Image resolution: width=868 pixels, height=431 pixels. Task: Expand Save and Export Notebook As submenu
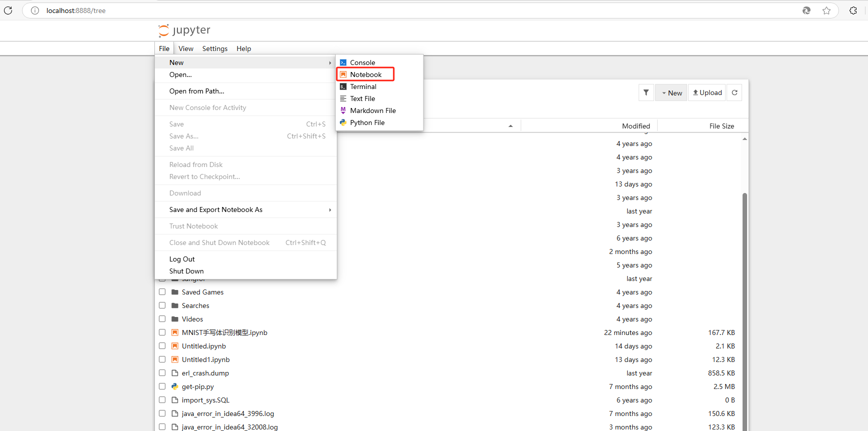pos(245,209)
